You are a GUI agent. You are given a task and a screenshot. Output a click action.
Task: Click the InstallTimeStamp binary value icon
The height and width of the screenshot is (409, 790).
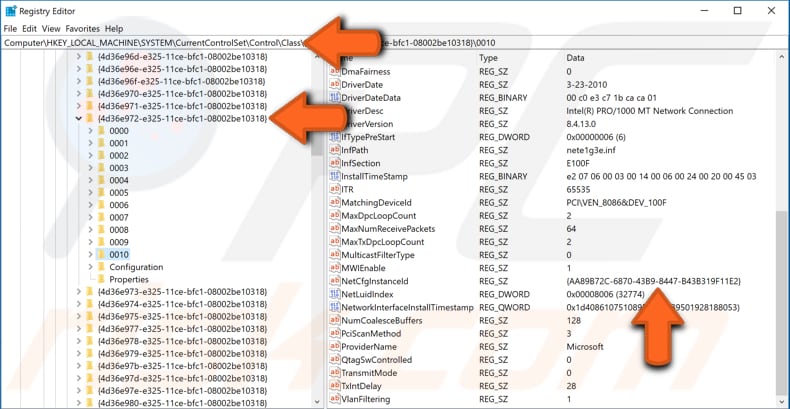[x=335, y=176]
